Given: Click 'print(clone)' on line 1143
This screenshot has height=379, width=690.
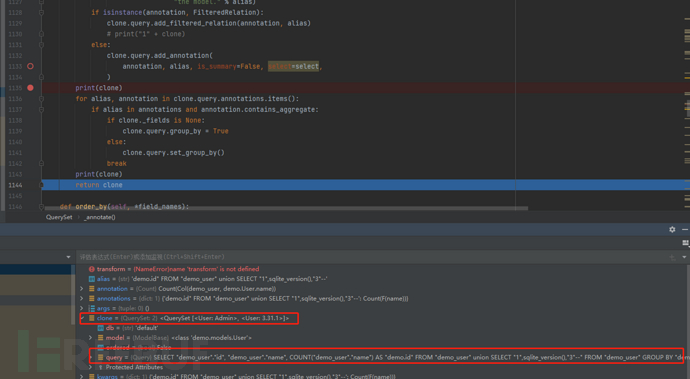Looking at the screenshot, I should tap(99, 174).
